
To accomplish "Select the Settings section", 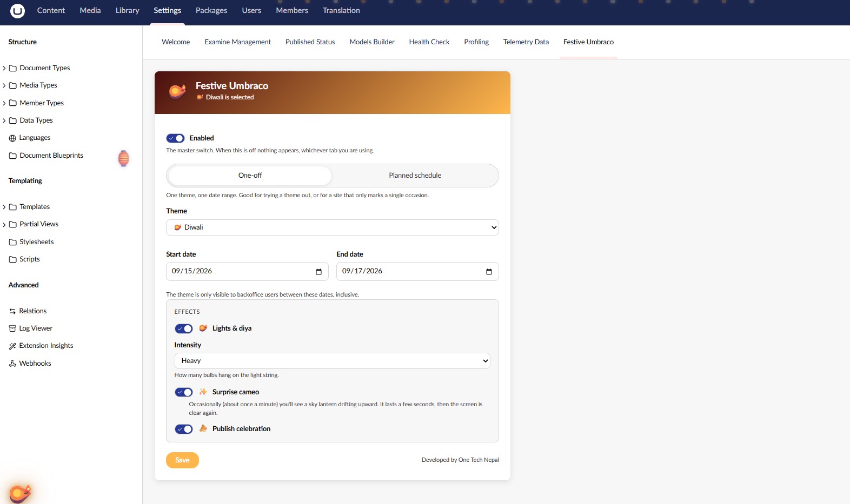I will pyautogui.click(x=168, y=10).
